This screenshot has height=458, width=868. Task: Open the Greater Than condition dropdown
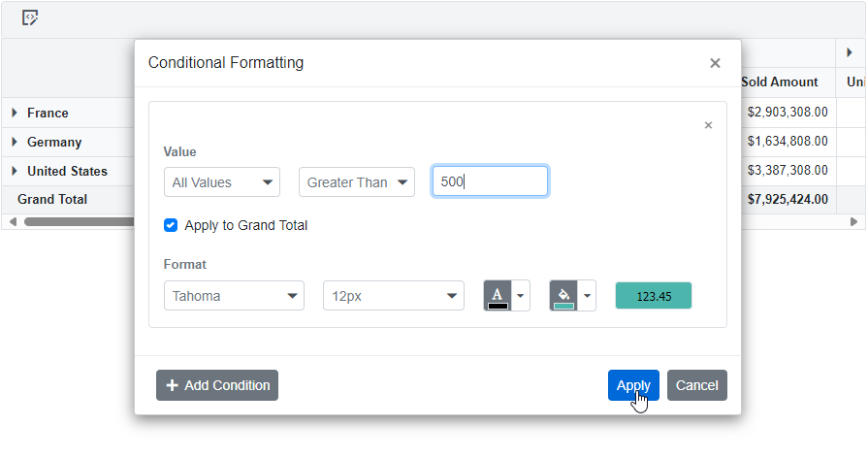(357, 182)
